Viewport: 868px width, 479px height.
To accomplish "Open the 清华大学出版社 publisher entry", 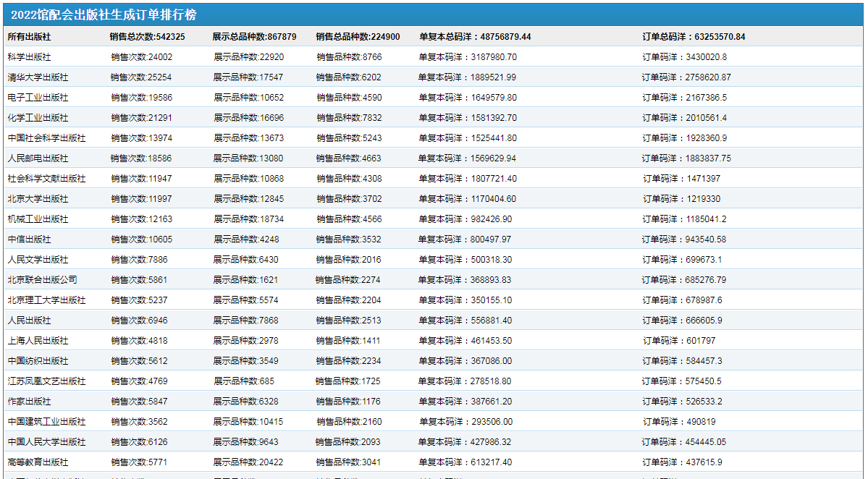I will pos(38,77).
